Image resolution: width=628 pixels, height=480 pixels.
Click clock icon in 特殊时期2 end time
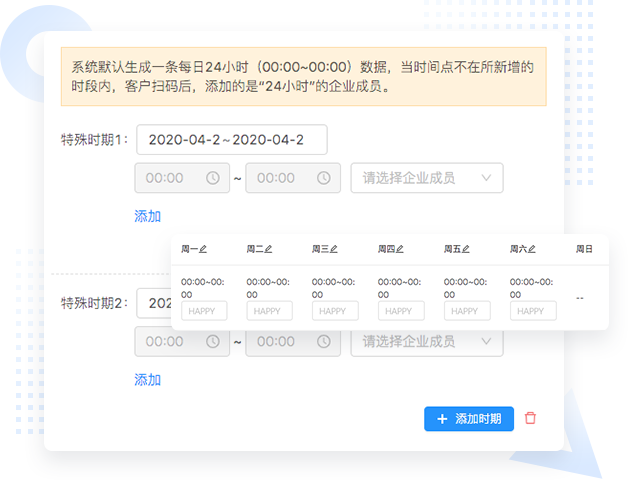coord(323,342)
